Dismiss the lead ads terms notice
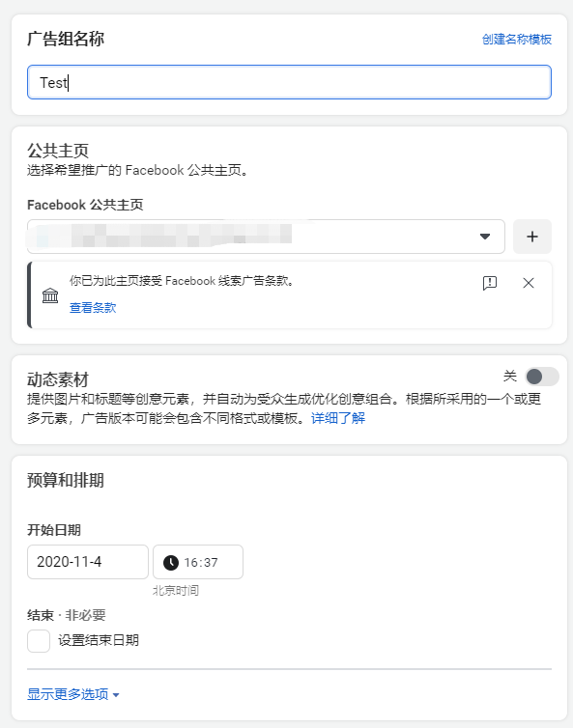This screenshot has width=573, height=728. click(529, 283)
